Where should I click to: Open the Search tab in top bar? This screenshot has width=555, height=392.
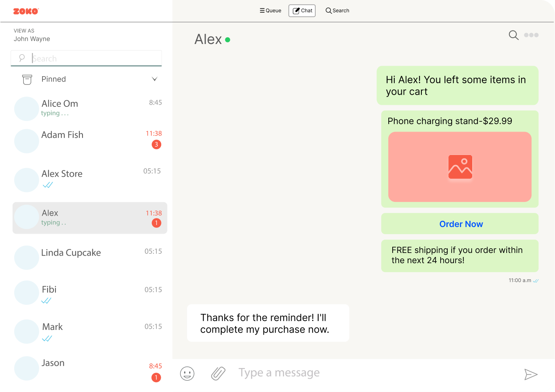[x=337, y=11]
